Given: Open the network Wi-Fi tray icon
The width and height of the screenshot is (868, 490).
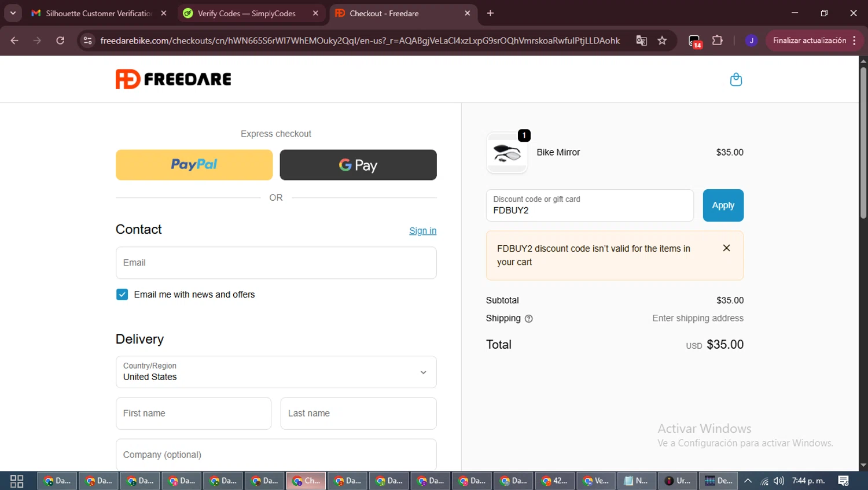Looking at the screenshot, I should coord(764,481).
